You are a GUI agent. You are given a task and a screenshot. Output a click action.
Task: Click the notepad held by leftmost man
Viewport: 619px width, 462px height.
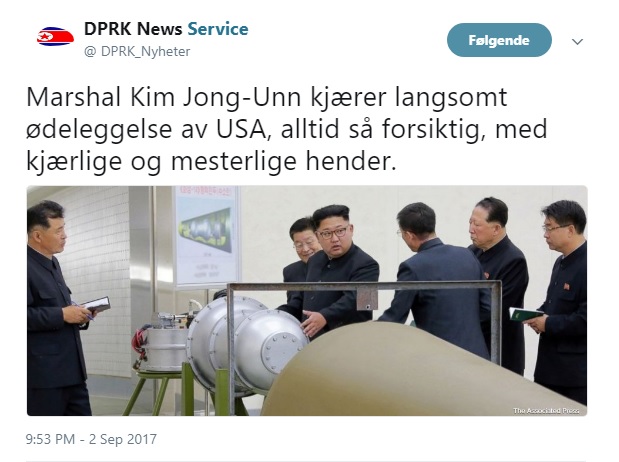click(96, 304)
